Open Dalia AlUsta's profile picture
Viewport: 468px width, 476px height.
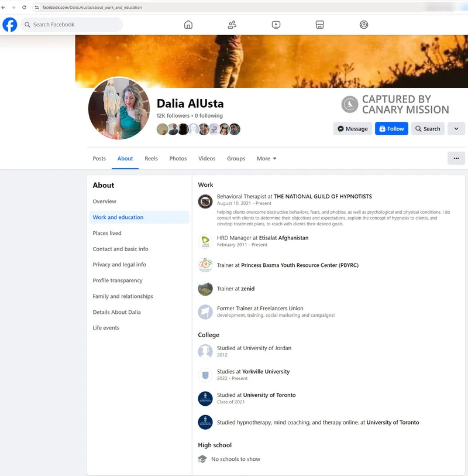119,108
